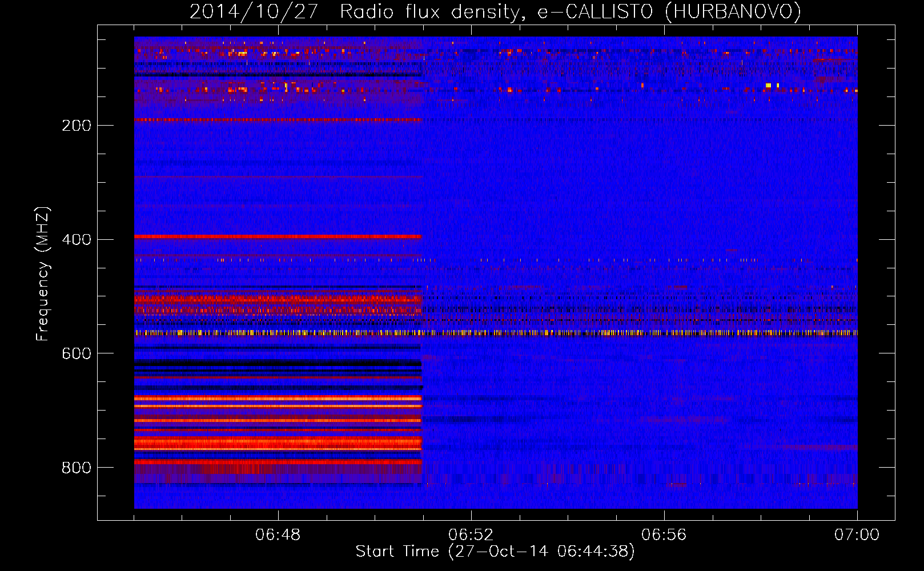Click the 06:56 time tick label
Image resolution: width=924 pixels, height=571 pixels.
tap(664, 535)
